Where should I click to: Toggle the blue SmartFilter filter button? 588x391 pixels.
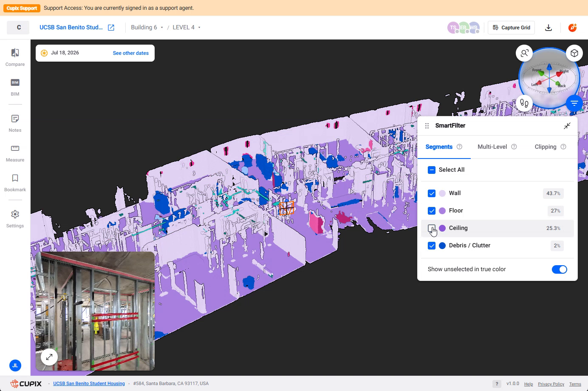[x=574, y=103]
